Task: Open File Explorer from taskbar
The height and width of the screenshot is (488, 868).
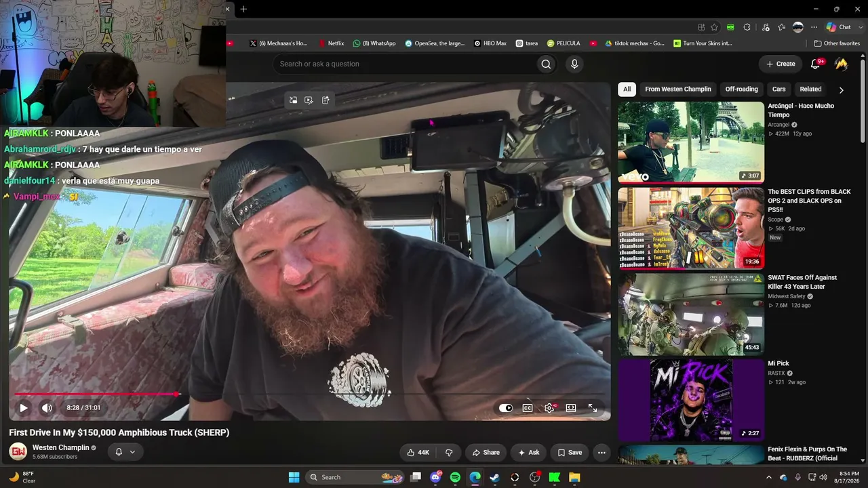Action: (x=574, y=477)
